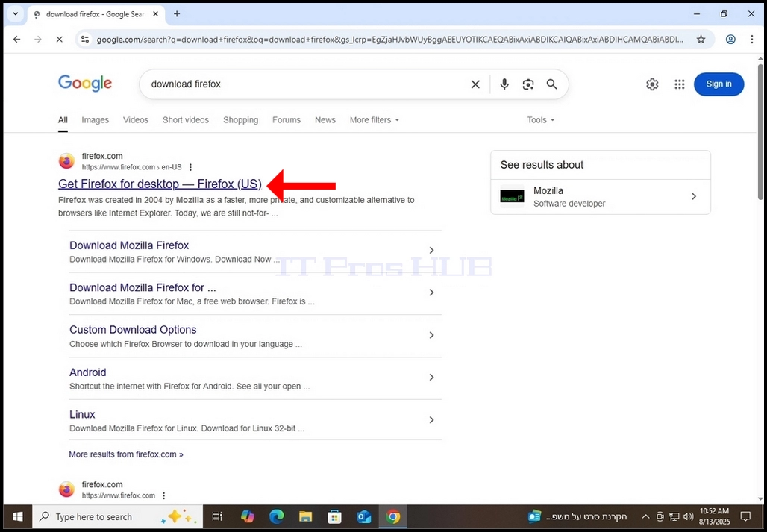Open the Linux sitelink

coord(82,414)
